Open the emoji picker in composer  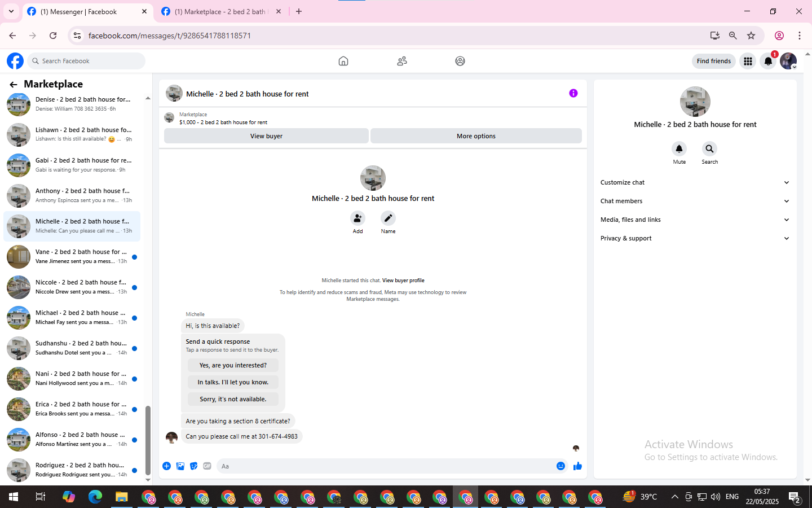561,466
